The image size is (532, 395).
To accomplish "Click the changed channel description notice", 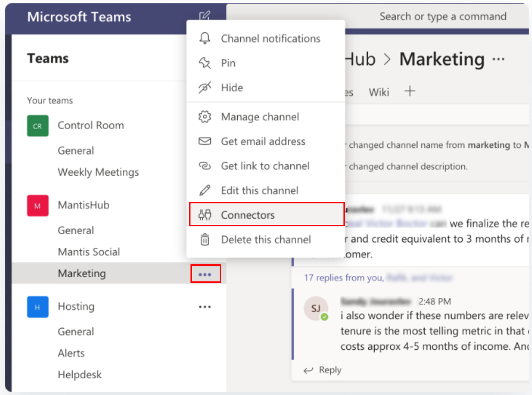I will [408, 166].
